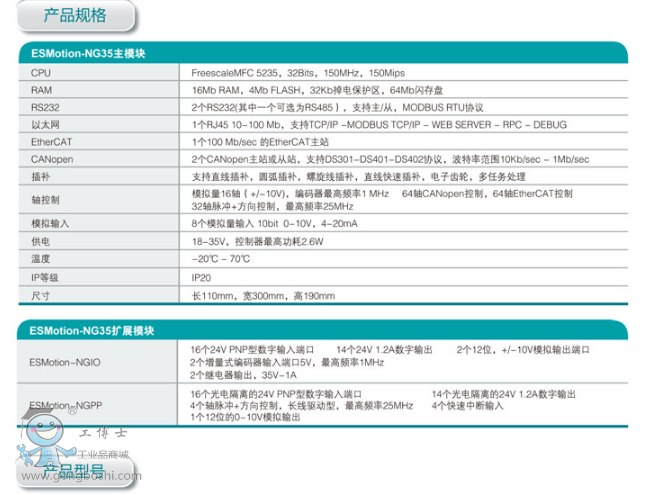Select the 8个模拟量输入 10bit value

click(x=274, y=224)
